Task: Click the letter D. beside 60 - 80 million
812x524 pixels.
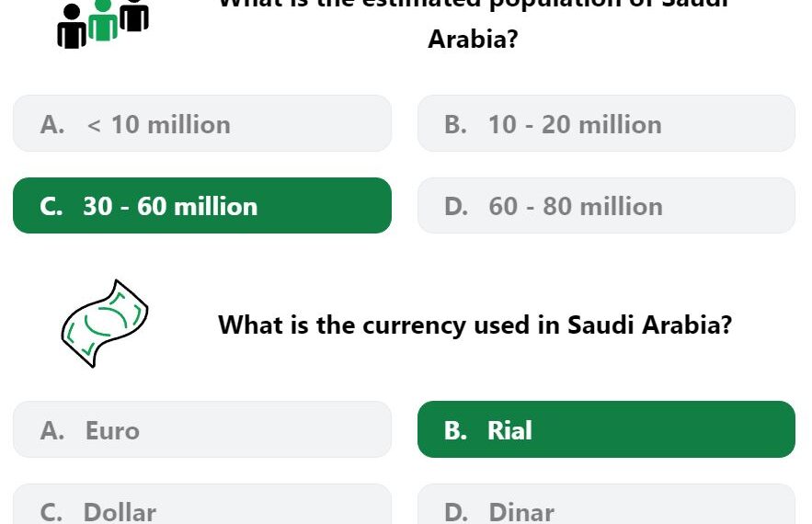Action: pos(456,206)
